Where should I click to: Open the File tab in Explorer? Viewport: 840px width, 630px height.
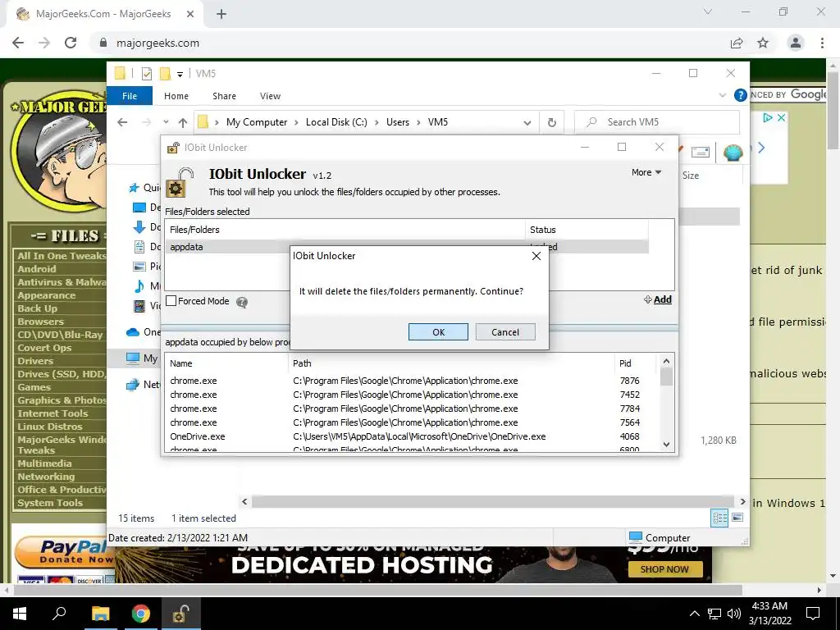(130, 96)
